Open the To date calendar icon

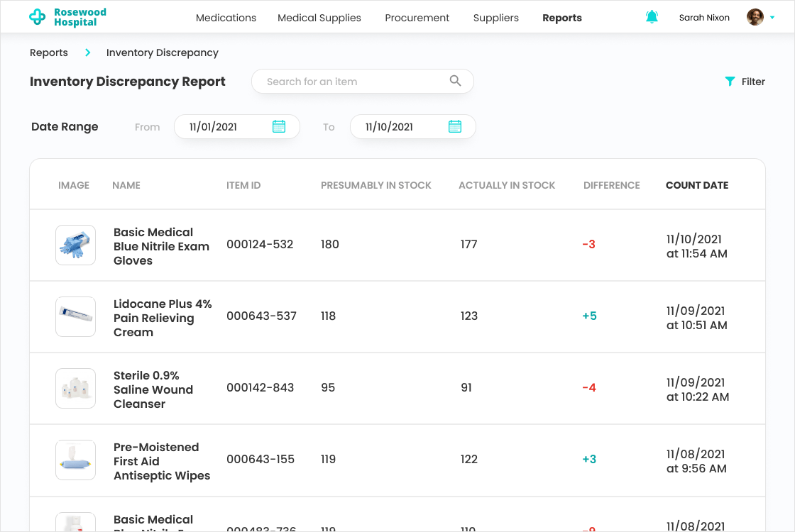point(455,127)
